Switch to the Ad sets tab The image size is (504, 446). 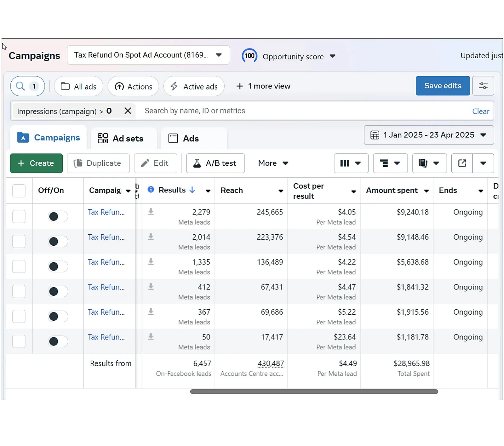pyautogui.click(x=124, y=139)
